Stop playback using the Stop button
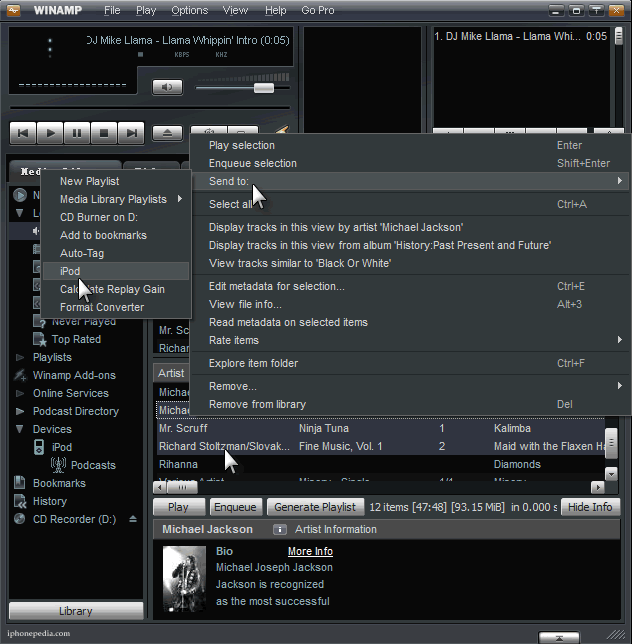Viewport: 632px width, 644px height. (x=104, y=132)
